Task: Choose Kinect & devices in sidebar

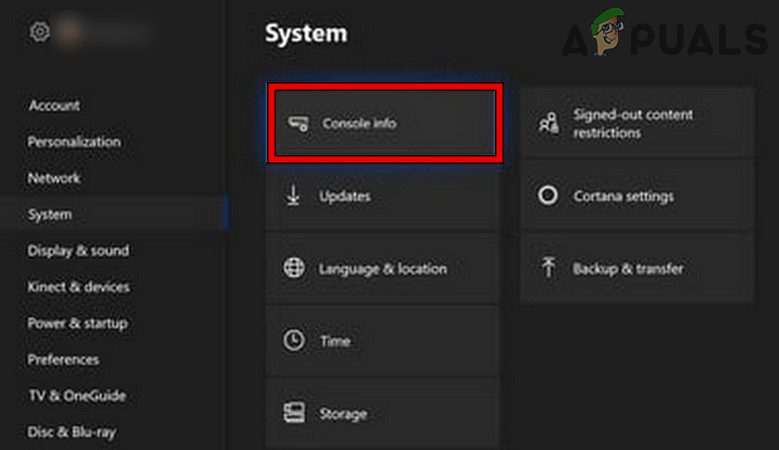Action: point(78,287)
